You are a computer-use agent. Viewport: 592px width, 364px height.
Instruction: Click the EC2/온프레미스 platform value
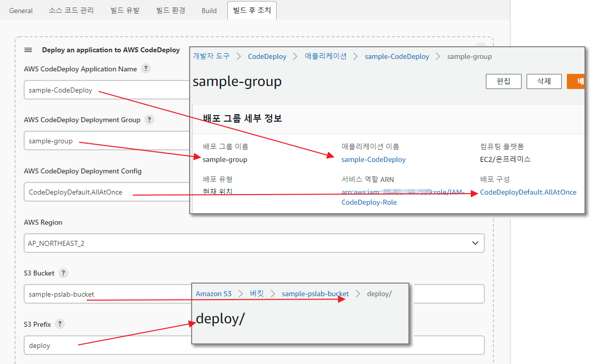(x=505, y=159)
